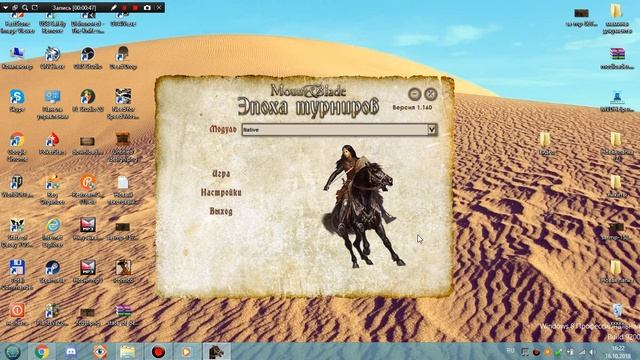Open the Модуль dropdown showing Native
This screenshot has height=360, width=640.
click(x=339, y=130)
